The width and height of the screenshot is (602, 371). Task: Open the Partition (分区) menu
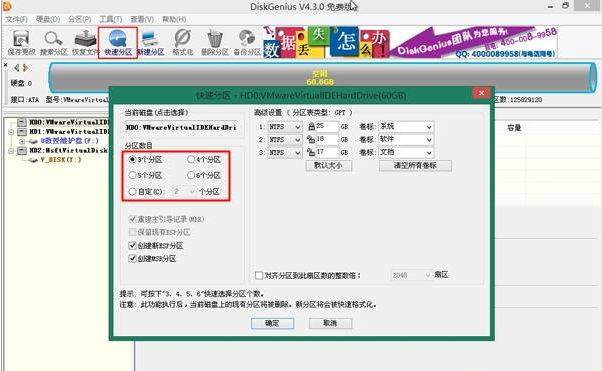[x=79, y=19]
